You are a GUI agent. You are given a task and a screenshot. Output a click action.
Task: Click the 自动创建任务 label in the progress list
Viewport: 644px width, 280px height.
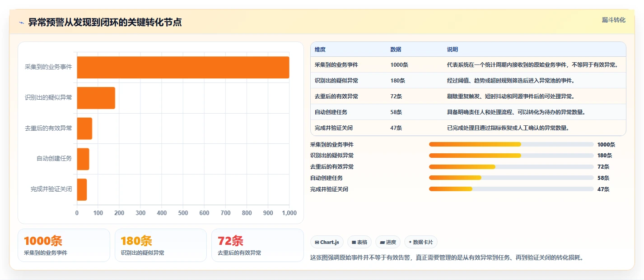click(327, 178)
